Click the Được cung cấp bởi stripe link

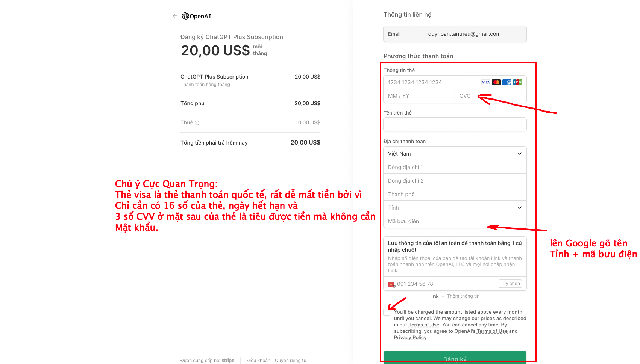pos(207,361)
